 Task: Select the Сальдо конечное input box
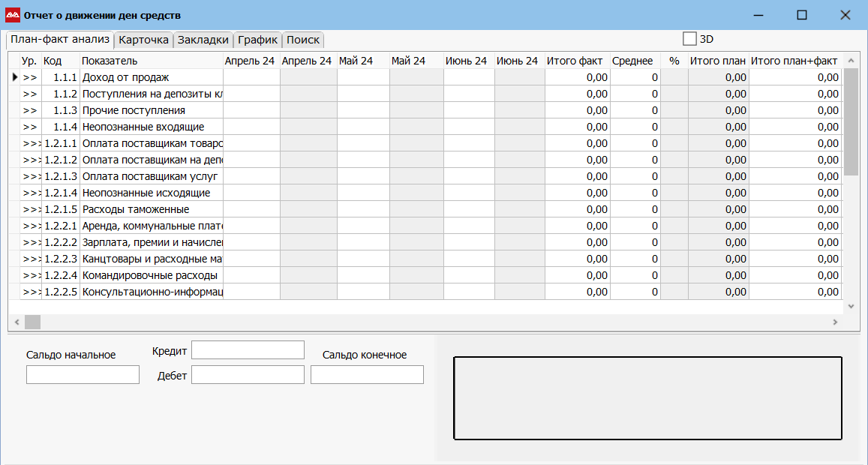pyautogui.click(x=367, y=375)
